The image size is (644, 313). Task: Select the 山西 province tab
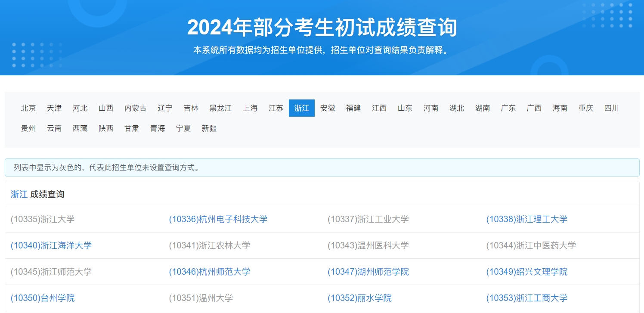tap(106, 108)
